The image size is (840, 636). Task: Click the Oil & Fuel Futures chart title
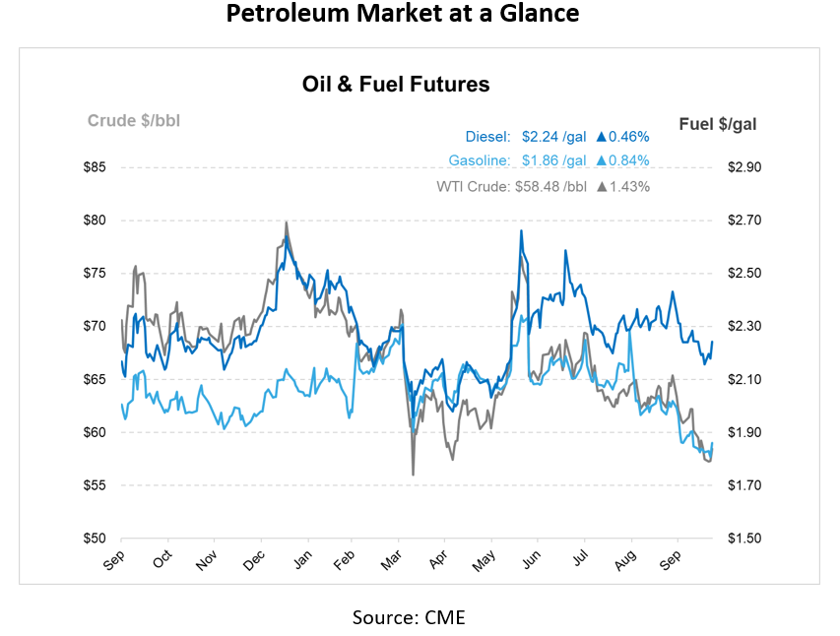pyautogui.click(x=396, y=85)
